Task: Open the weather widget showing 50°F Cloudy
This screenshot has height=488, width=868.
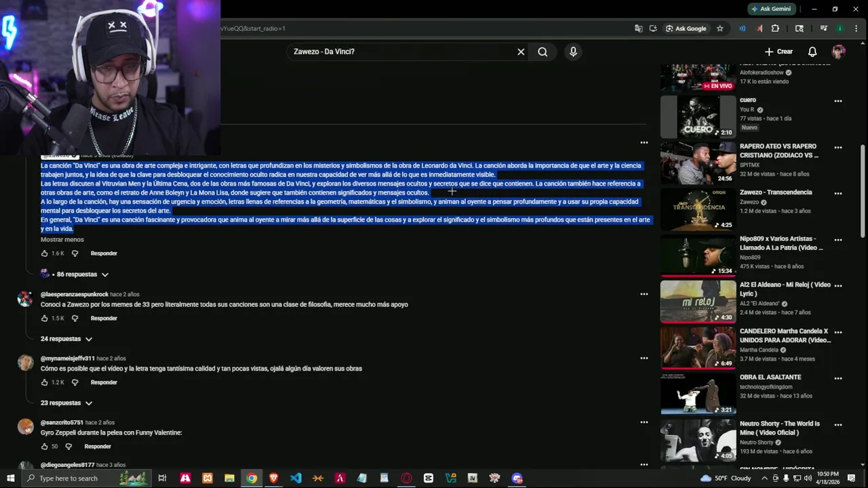Action: point(726,478)
